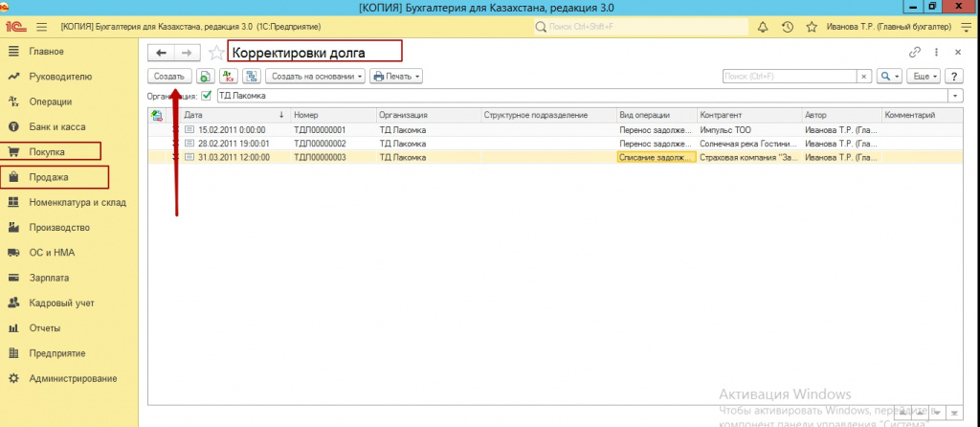Expand Еще menu
The height and width of the screenshot is (427, 980).
[x=924, y=77]
